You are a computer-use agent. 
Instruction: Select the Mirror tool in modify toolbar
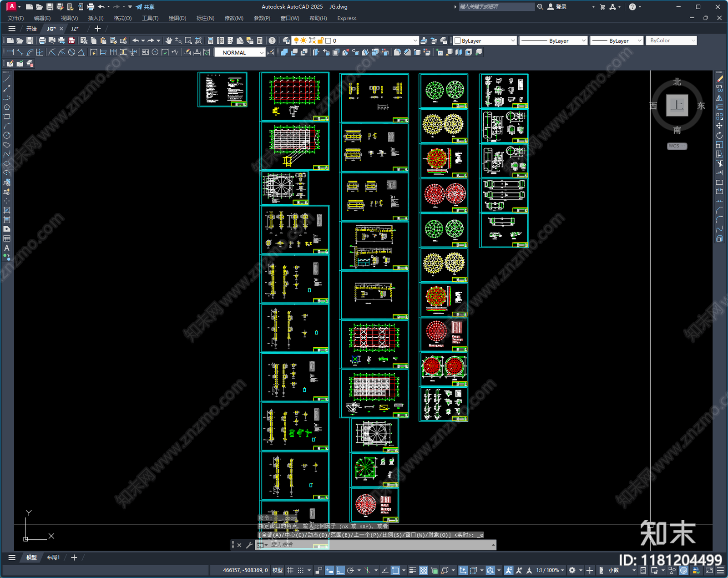(x=719, y=98)
